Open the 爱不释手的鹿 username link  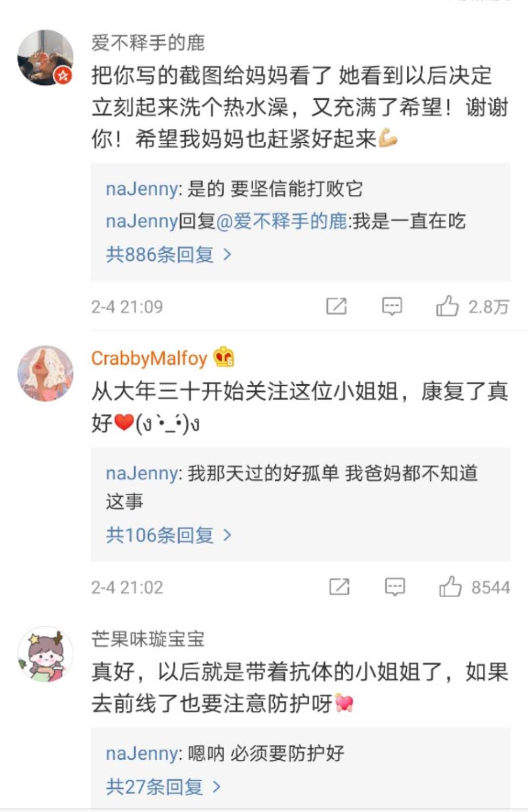[x=148, y=42]
